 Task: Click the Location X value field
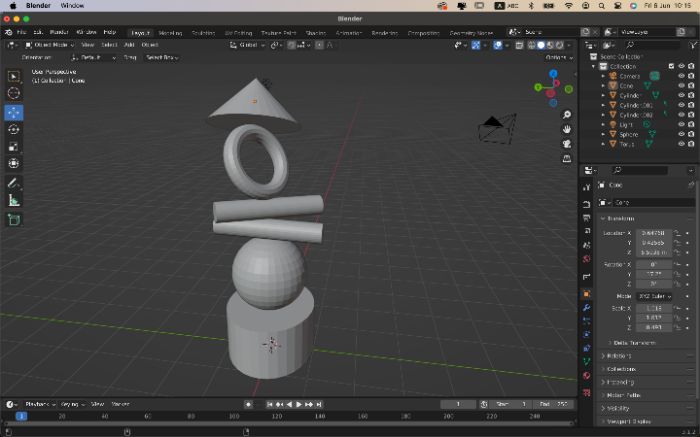click(654, 233)
